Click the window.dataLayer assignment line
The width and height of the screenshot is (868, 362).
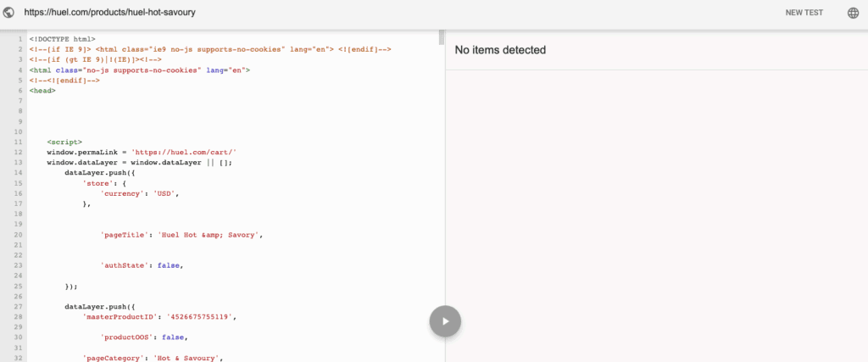pyautogui.click(x=140, y=162)
